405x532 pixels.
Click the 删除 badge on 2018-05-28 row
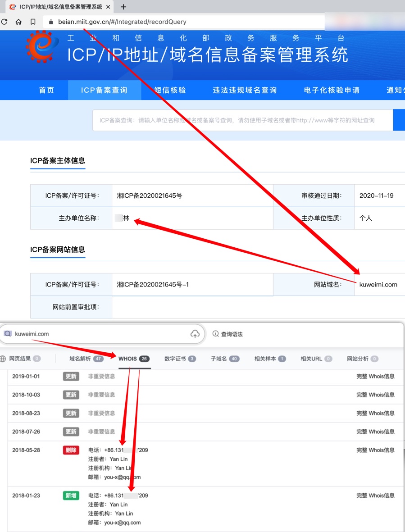71,450
